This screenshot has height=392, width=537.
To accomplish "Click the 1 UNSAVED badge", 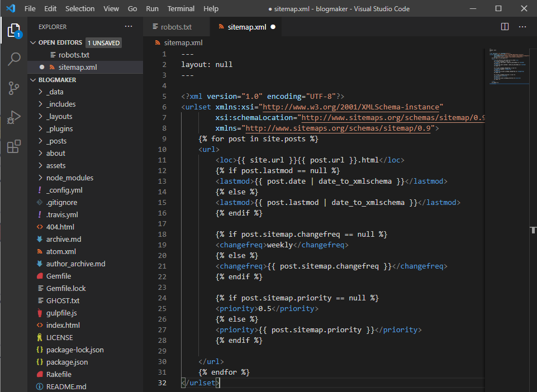I will coord(103,43).
